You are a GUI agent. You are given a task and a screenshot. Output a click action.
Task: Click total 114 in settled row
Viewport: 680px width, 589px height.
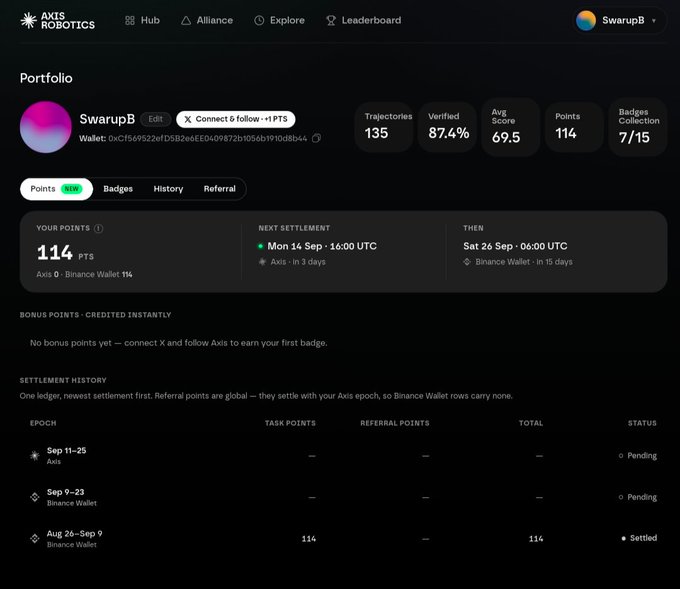536,539
